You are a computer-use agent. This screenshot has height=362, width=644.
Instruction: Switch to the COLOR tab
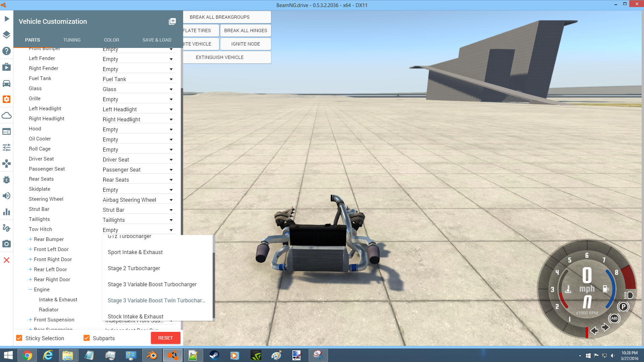click(111, 40)
